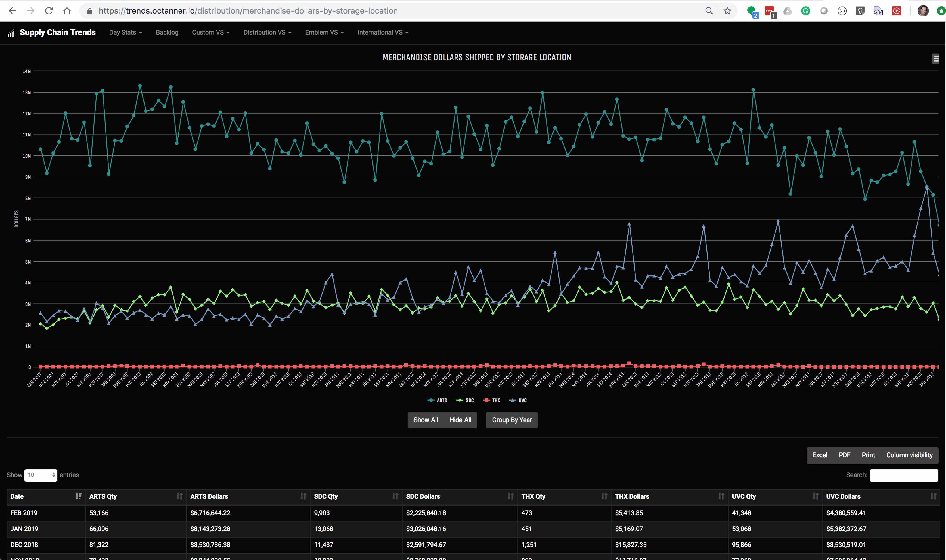946x560 pixels.
Task: Open the chart hamburger context menu
Action: (x=935, y=58)
